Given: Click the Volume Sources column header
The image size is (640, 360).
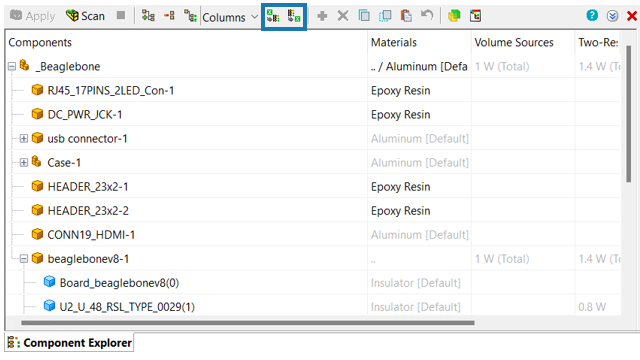Looking at the screenshot, I should click(514, 42).
